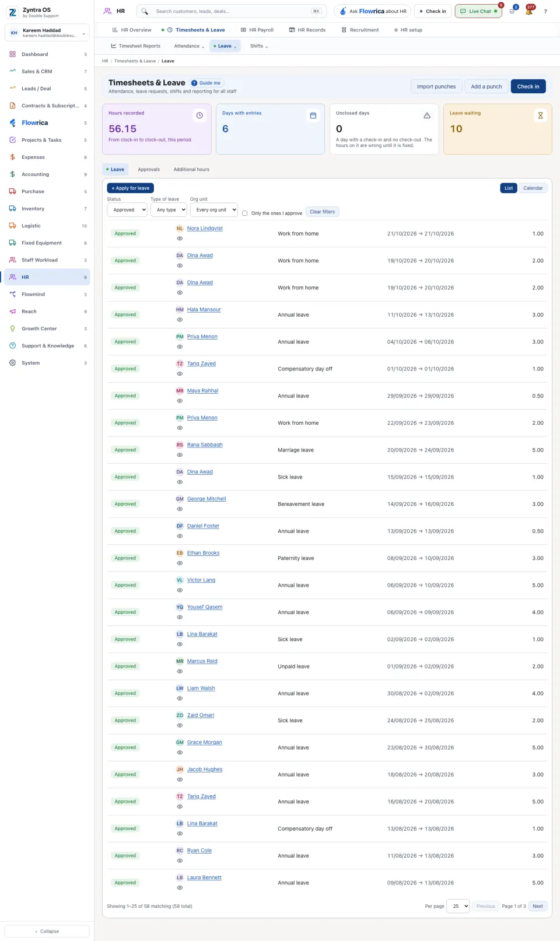Open the Dashboard sidebar icon
Image resolution: width=560 pixels, height=941 pixels.
point(12,54)
